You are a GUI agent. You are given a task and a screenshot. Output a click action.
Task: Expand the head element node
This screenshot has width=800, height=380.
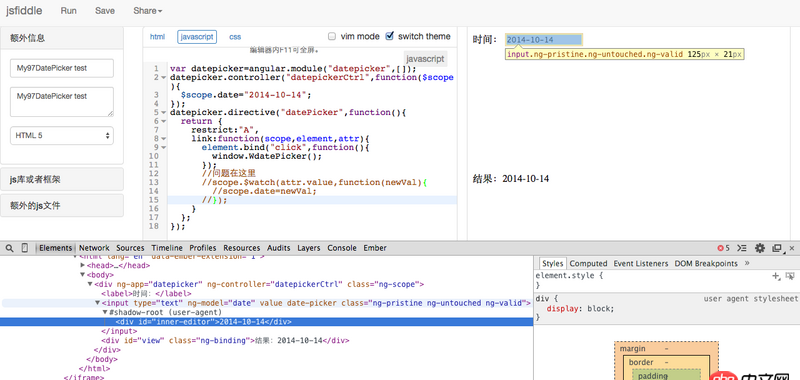click(83, 266)
